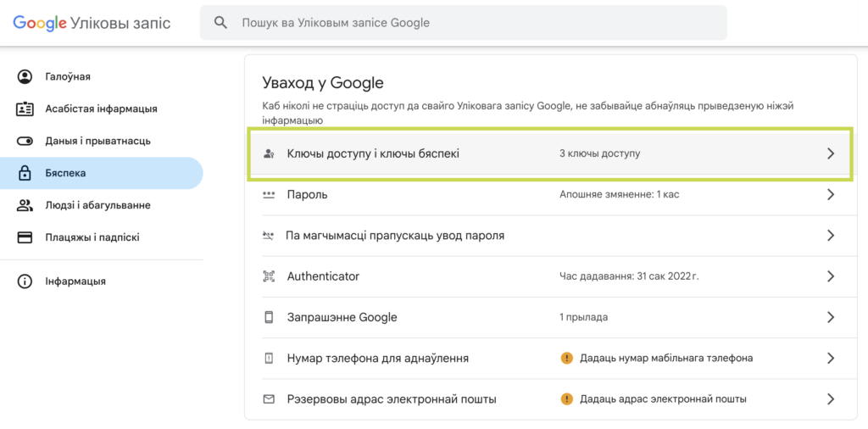Image resolution: width=868 pixels, height=429 pixels.
Task: Click the Інфармацыя info circle icon
Action: 25,281
